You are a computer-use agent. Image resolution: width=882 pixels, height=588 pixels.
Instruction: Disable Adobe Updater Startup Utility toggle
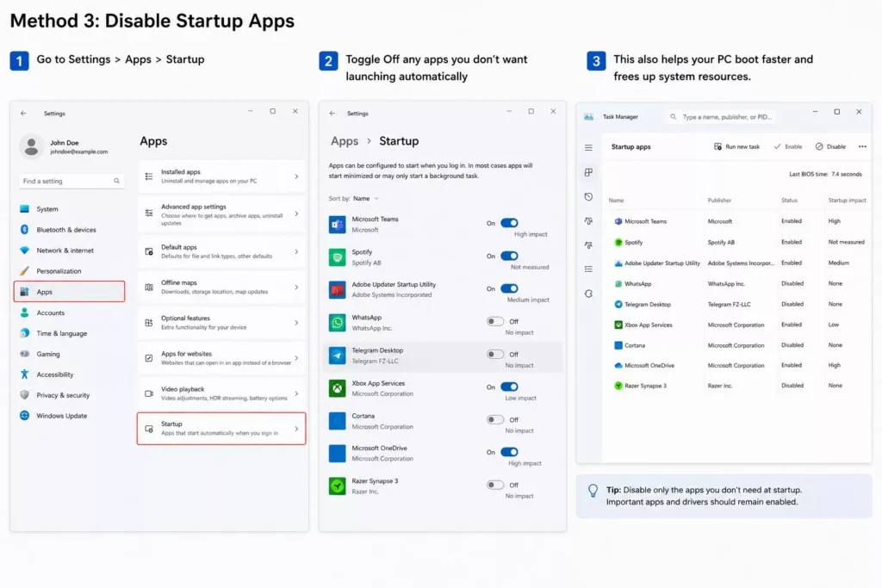[x=509, y=288]
